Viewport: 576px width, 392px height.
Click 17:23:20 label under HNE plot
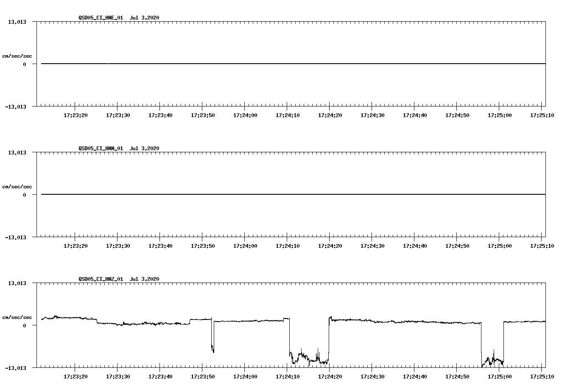point(75,115)
